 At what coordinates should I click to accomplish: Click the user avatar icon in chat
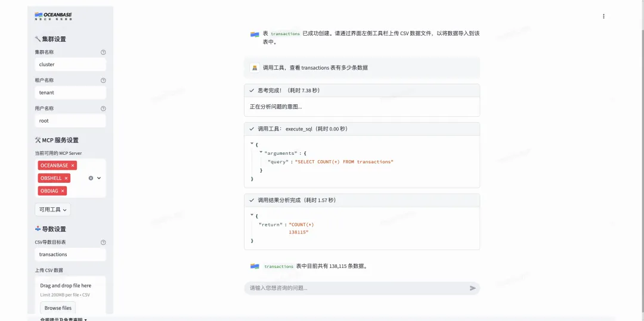tap(255, 68)
